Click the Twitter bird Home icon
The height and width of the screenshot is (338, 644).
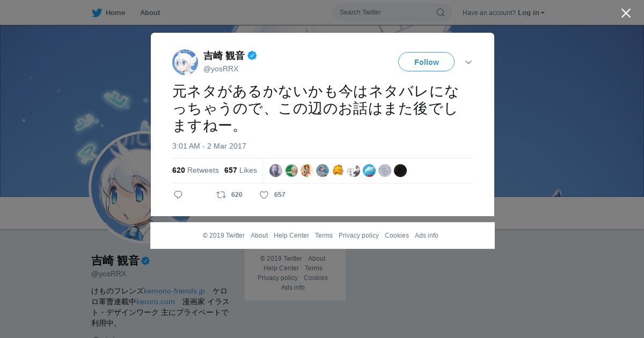point(97,13)
